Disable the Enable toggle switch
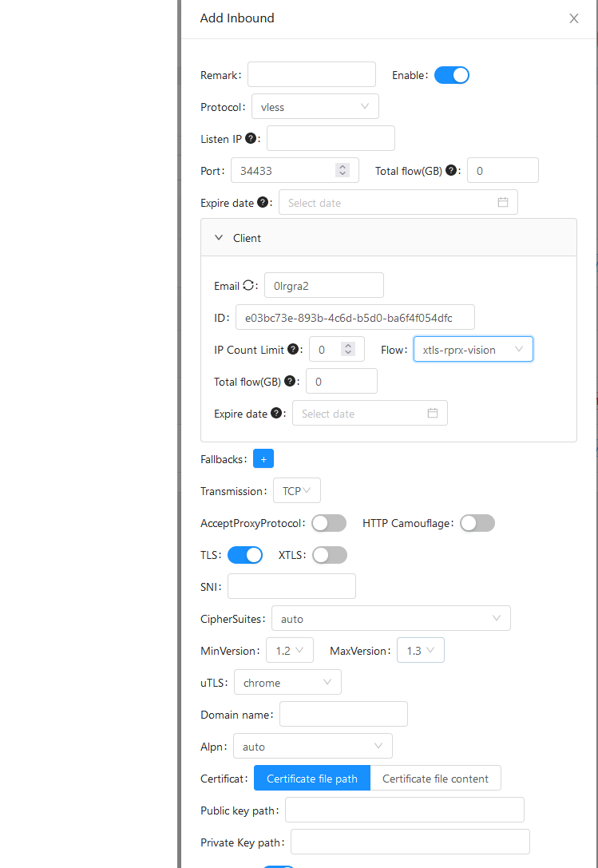 452,75
